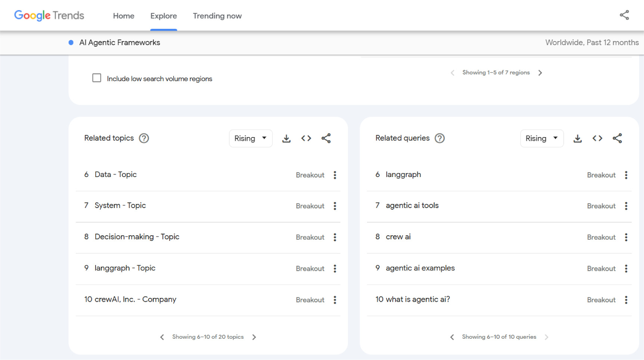Open more options for langgraph query
Viewport: 644px width, 360px height.
tap(626, 175)
